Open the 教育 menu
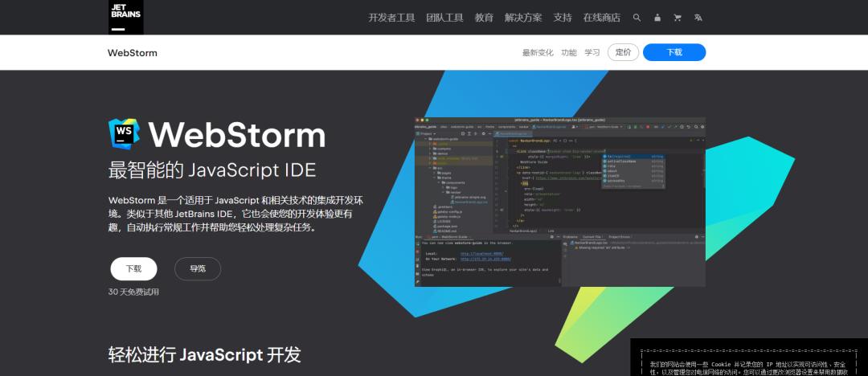The image size is (868, 376). (x=484, y=18)
